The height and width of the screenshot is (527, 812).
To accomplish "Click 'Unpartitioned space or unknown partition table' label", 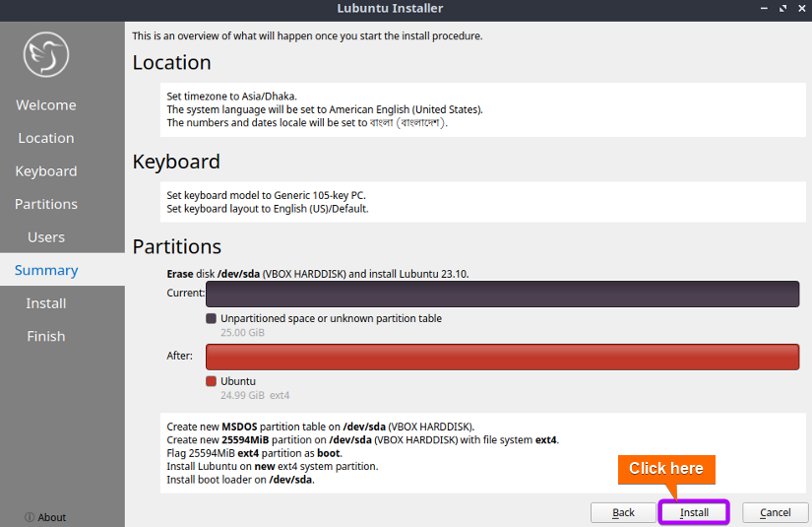I will pos(331,318).
